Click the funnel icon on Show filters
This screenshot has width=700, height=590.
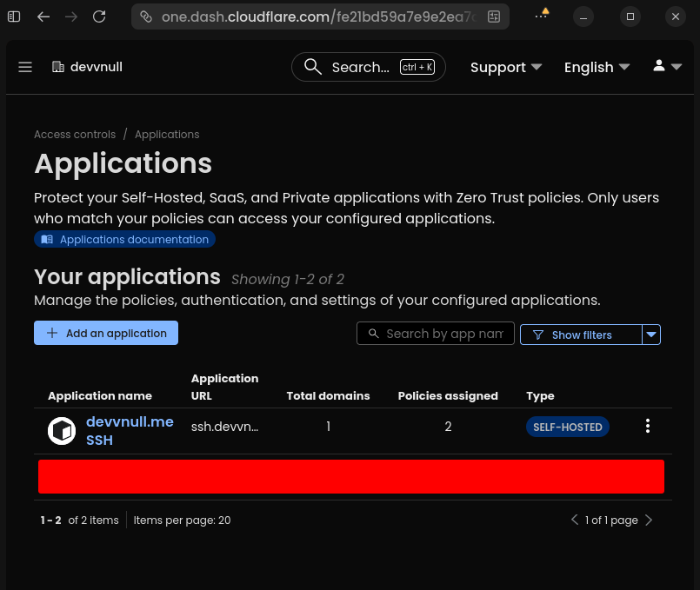(x=537, y=335)
